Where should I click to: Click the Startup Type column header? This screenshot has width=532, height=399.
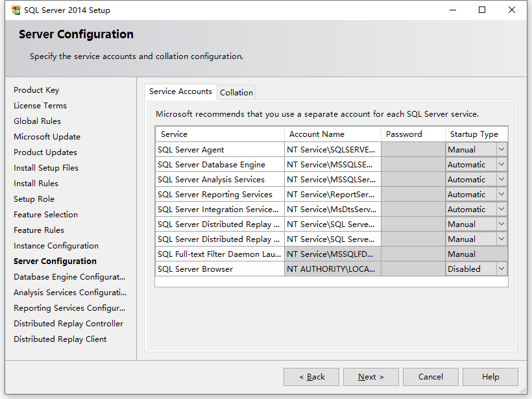[x=476, y=134]
